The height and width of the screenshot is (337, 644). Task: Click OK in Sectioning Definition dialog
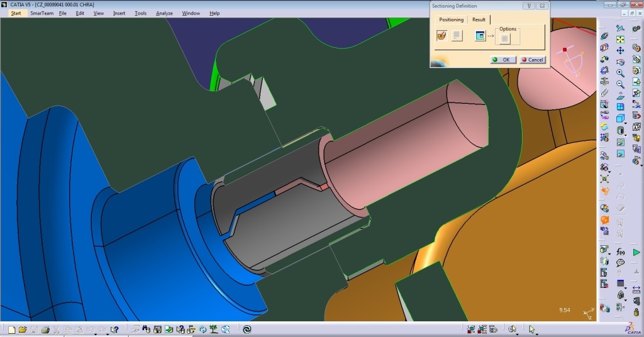(x=502, y=60)
